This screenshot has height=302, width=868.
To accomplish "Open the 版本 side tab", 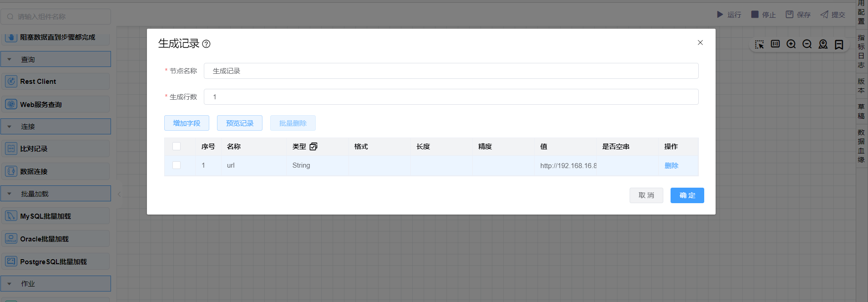I will tap(861, 86).
